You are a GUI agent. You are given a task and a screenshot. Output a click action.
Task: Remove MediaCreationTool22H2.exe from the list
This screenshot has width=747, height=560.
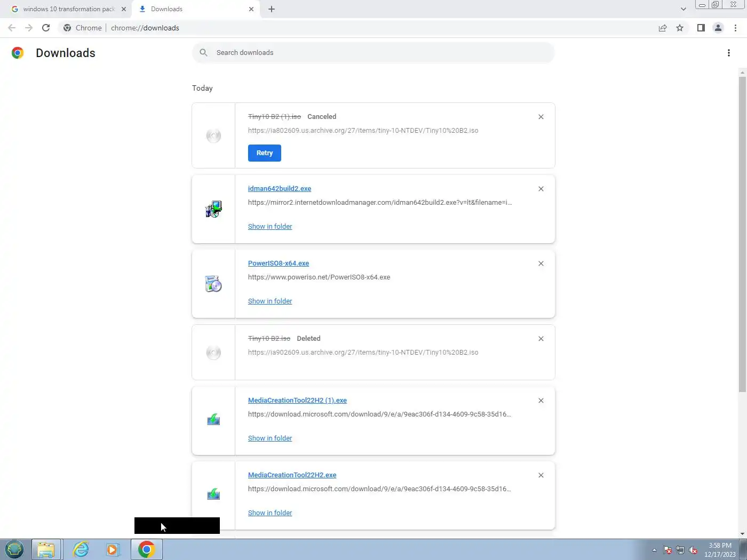(541, 475)
